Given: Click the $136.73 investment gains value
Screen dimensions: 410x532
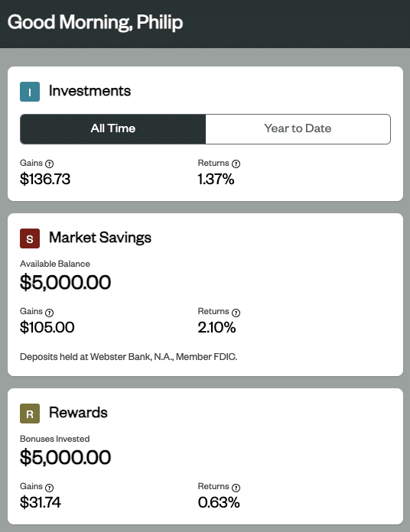Looking at the screenshot, I should click(45, 179).
